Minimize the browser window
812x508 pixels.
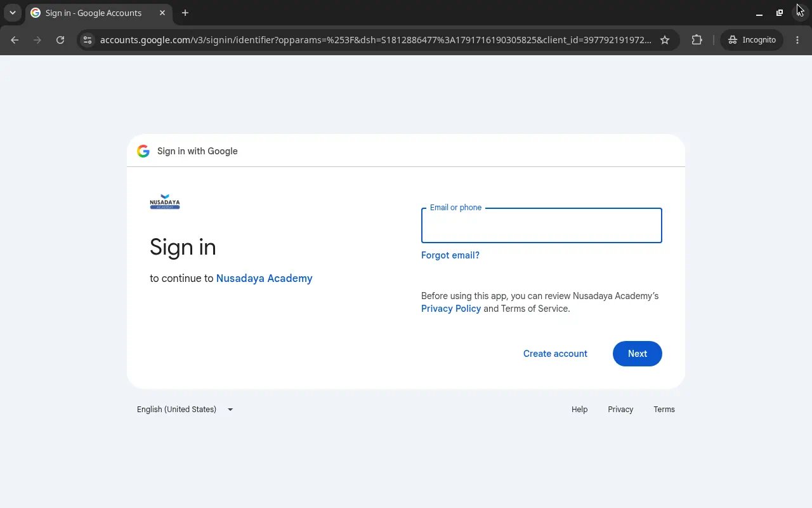coord(759,13)
